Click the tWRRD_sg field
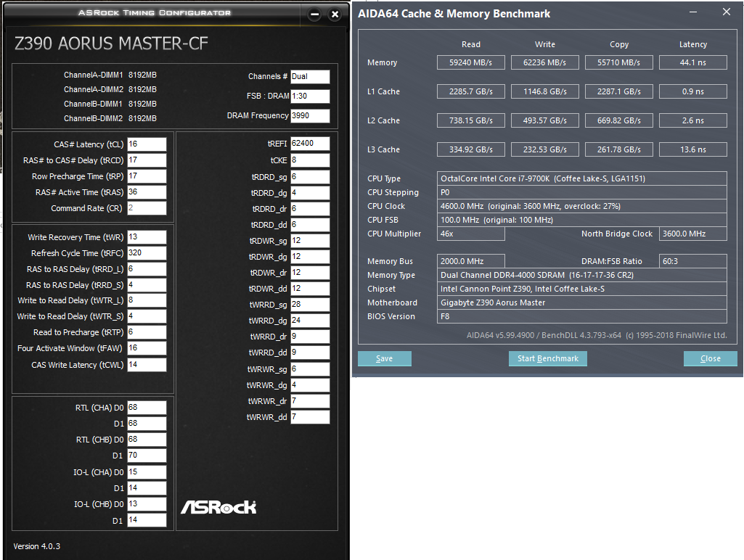Viewport: 744px width, 560px height. (311, 305)
